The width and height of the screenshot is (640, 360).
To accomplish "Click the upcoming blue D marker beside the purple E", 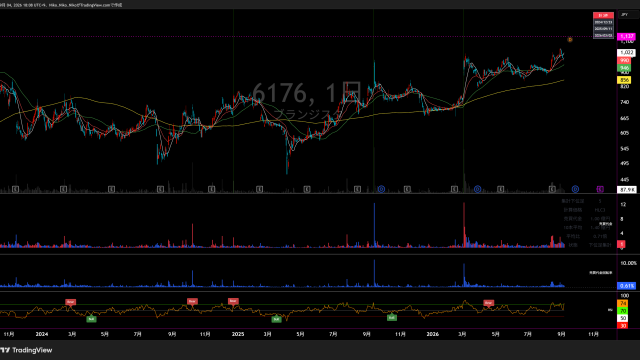I will (x=575, y=189).
